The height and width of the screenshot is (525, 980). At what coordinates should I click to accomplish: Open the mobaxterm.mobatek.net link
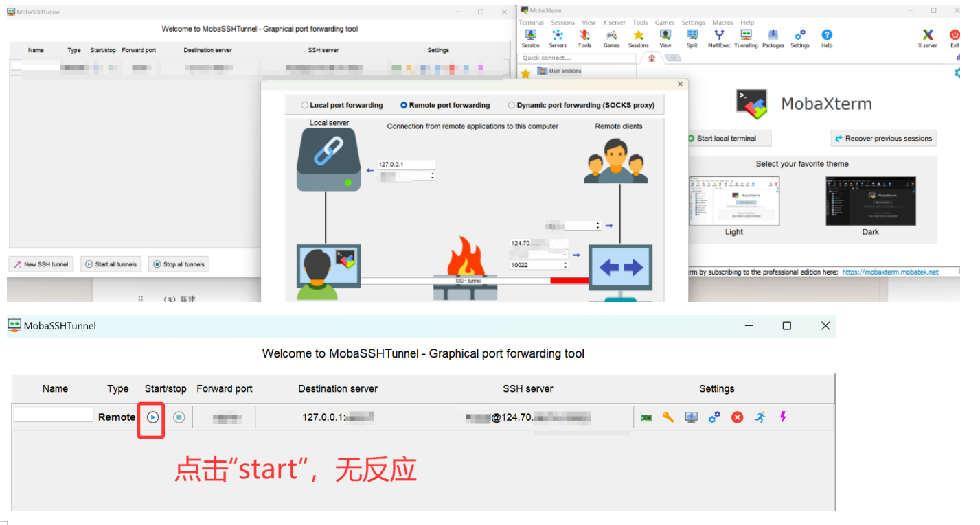(890, 272)
